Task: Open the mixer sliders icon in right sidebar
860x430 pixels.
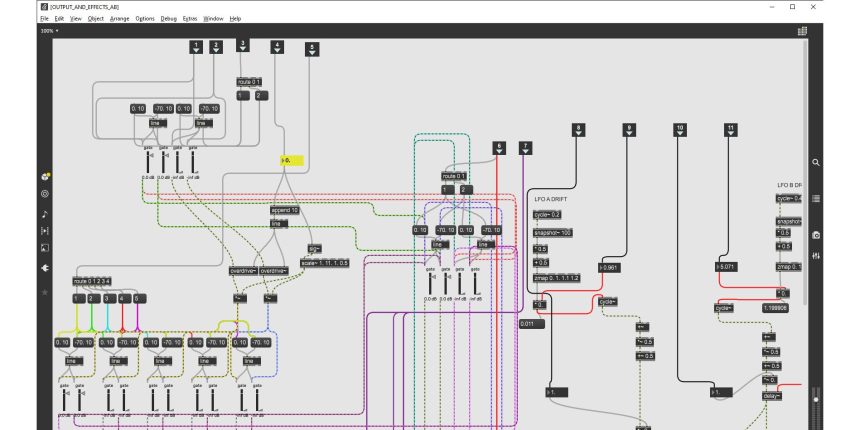Action: pos(816,256)
